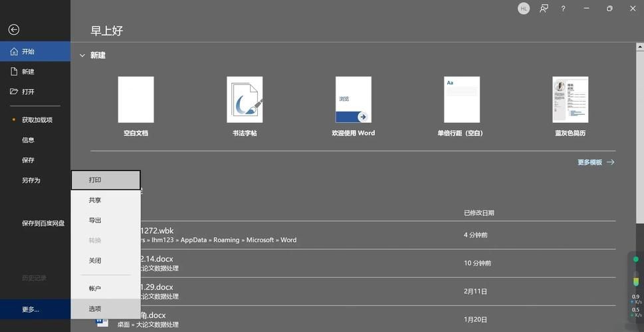Collapse the 新建 section chevron
This screenshot has width=644, height=332.
pos(82,55)
